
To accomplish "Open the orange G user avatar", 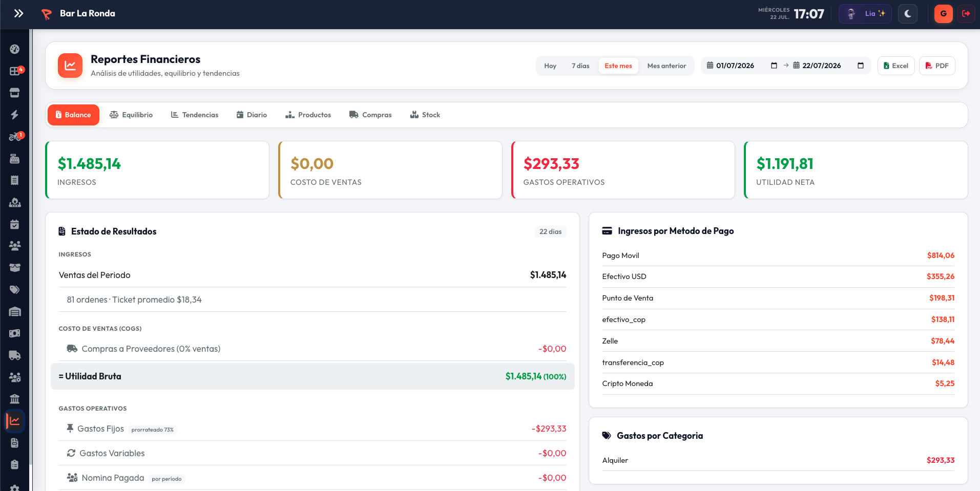I will (x=943, y=14).
